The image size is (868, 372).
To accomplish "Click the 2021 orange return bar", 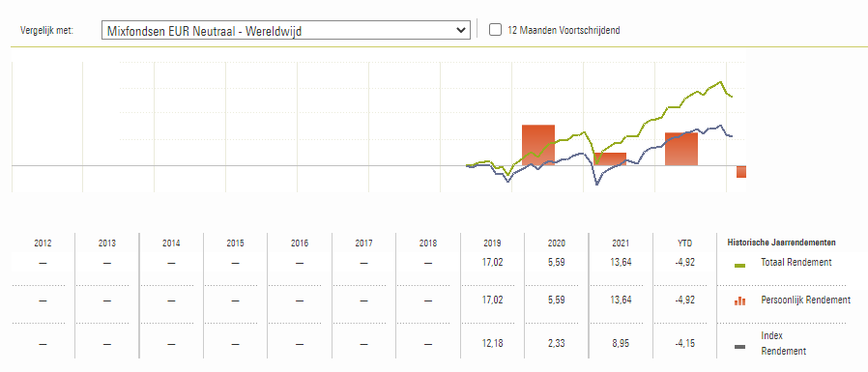I will coord(681,149).
